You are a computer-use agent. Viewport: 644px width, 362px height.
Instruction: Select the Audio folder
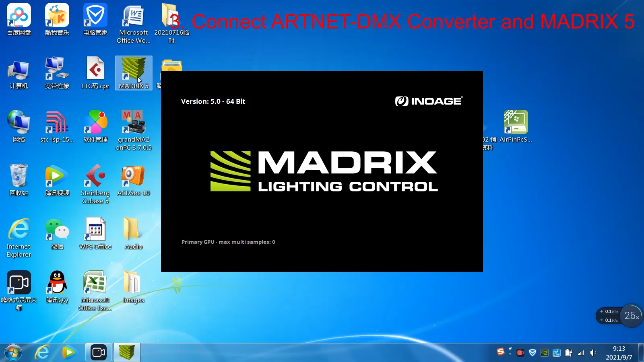(134, 234)
